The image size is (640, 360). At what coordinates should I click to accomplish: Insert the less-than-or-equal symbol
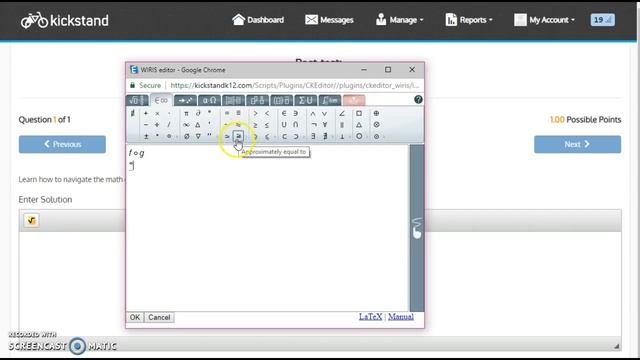click(x=267, y=124)
